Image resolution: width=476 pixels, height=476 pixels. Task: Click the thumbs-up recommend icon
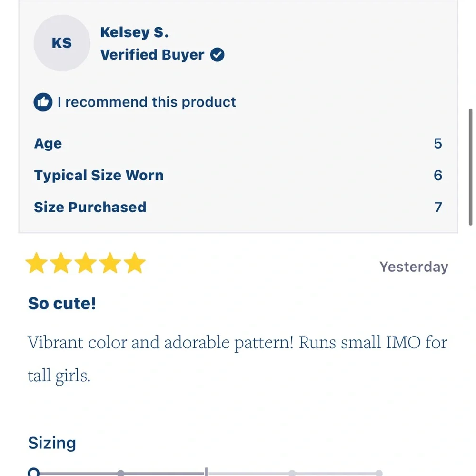click(x=43, y=102)
